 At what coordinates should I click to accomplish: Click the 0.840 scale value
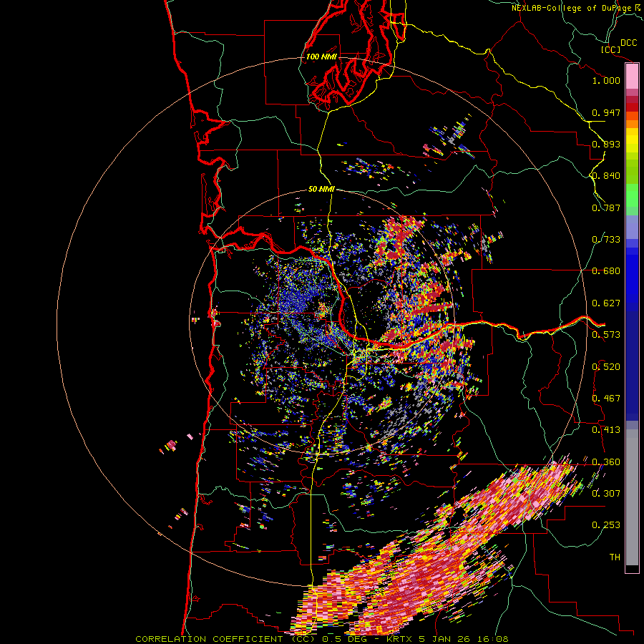(606, 176)
